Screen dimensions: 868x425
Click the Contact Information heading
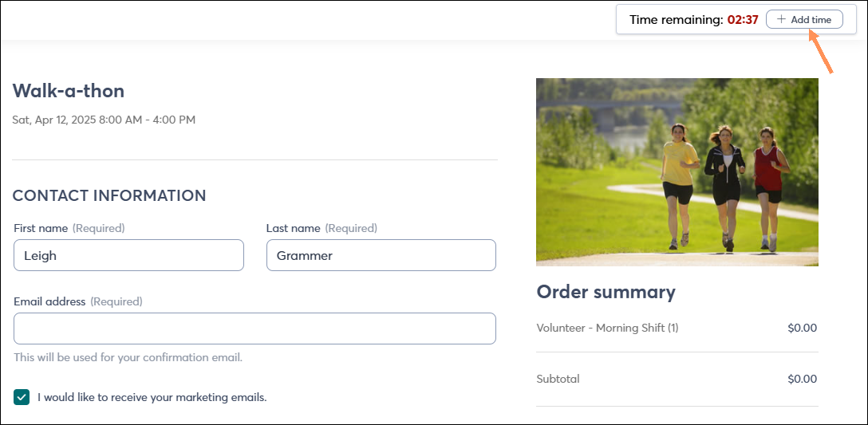tap(109, 195)
